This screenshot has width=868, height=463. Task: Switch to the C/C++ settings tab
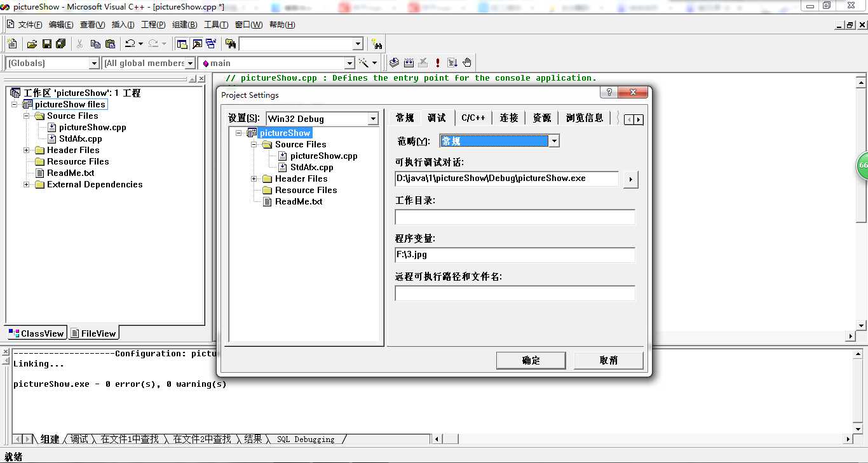(x=473, y=118)
